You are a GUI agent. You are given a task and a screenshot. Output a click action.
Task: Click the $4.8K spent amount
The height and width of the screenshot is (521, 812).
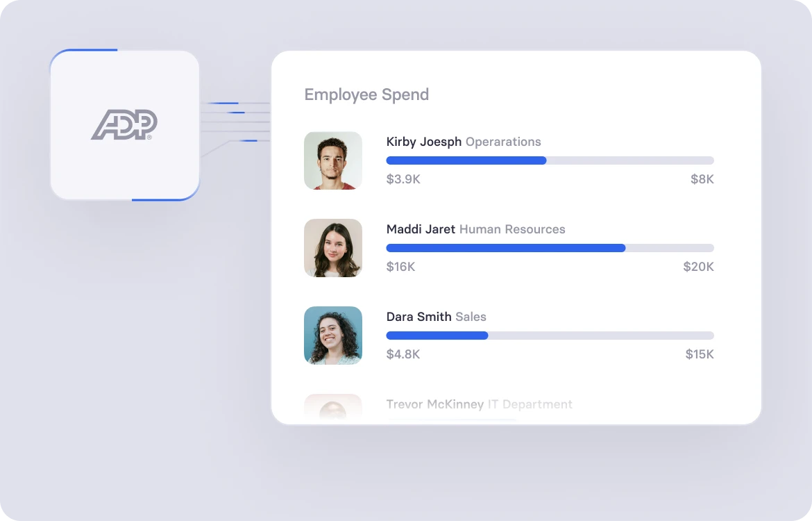pyautogui.click(x=403, y=354)
